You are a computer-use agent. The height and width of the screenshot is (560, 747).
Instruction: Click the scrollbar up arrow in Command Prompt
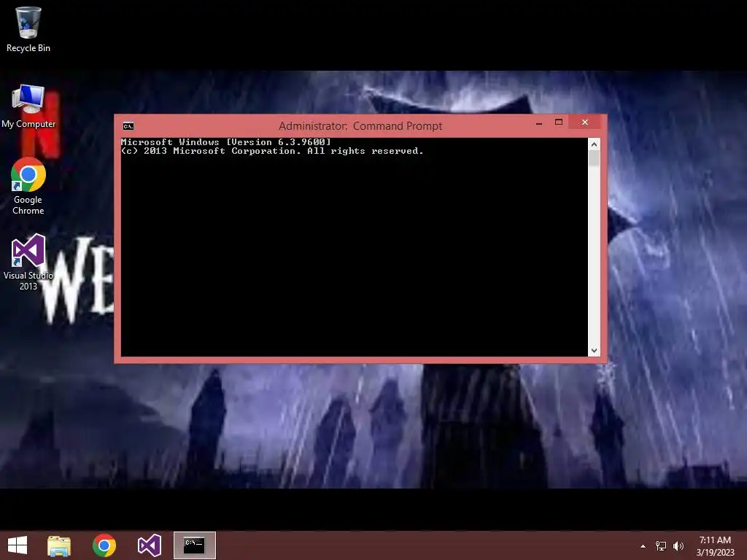594,144
